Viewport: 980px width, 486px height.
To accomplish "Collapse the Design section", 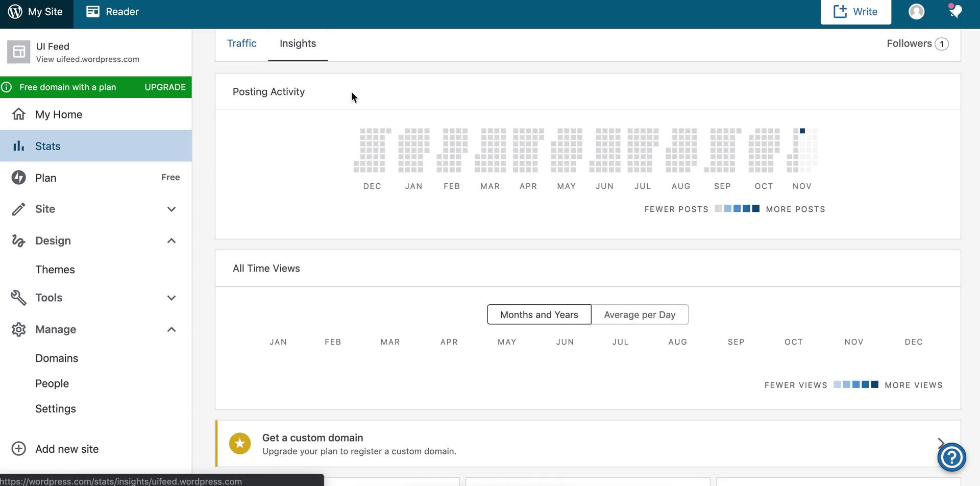I will [x=171, y=240].
